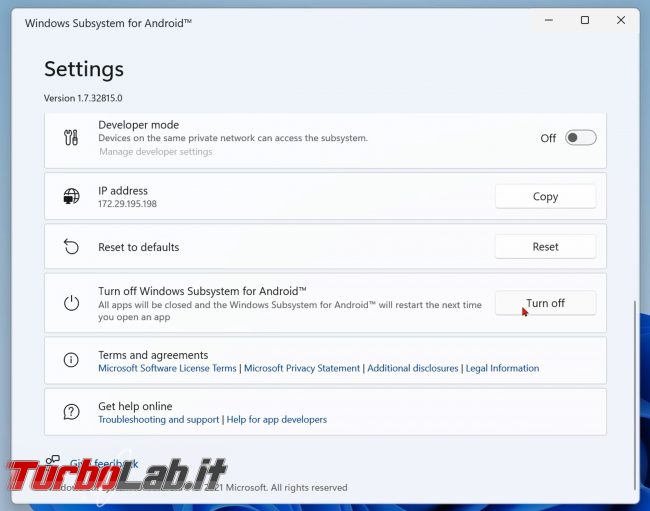Click the Version 1.7.32815.0 text
Image resolution: width=650 pixels, height=511 pixels.
pos(83,98)
